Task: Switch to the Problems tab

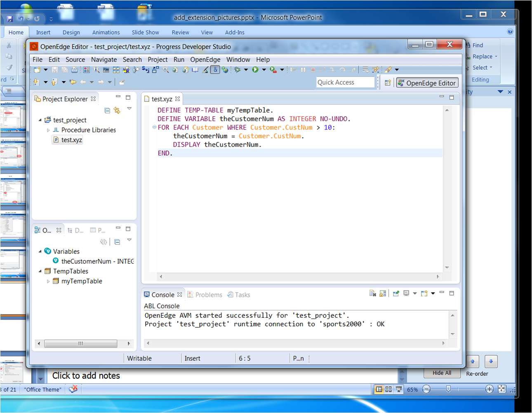Action: coord(205,295)
